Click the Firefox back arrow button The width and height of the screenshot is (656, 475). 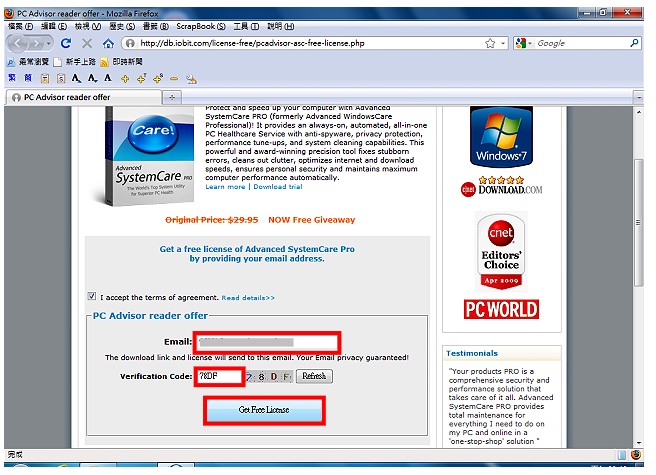pos(18,43)
